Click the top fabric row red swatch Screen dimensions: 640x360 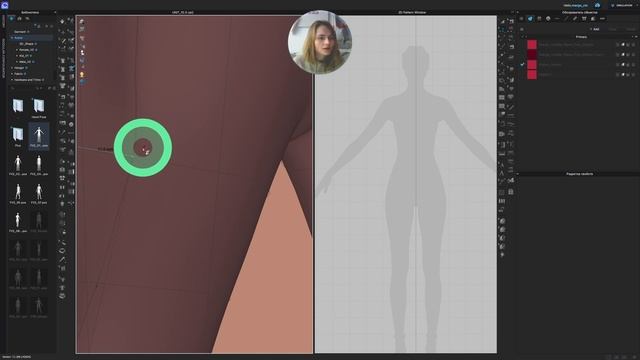tap(532, 44)
